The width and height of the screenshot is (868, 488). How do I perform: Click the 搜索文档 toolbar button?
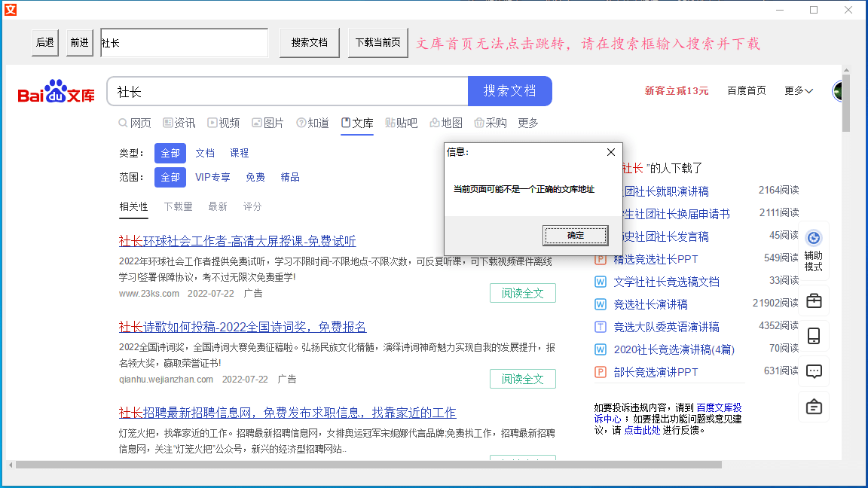(310, 43)
